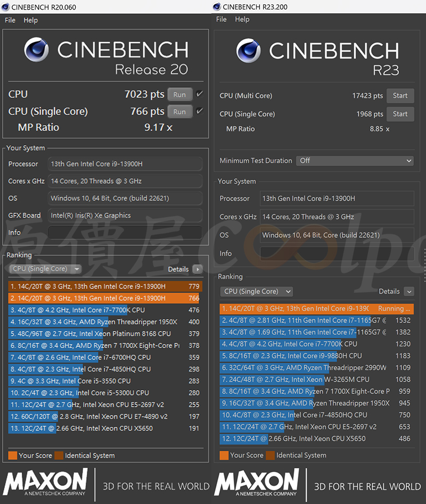Select the Core i7-7700K row in R20 ranking
The image size is (426, 504).
click(105, 310)
